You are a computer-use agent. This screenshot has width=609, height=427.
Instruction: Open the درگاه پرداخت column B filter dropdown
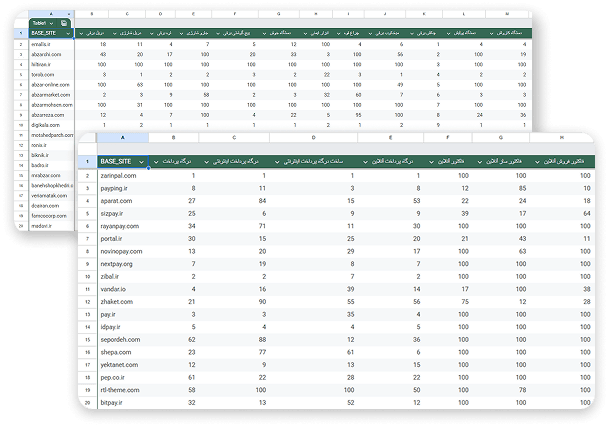pos(156,162)
